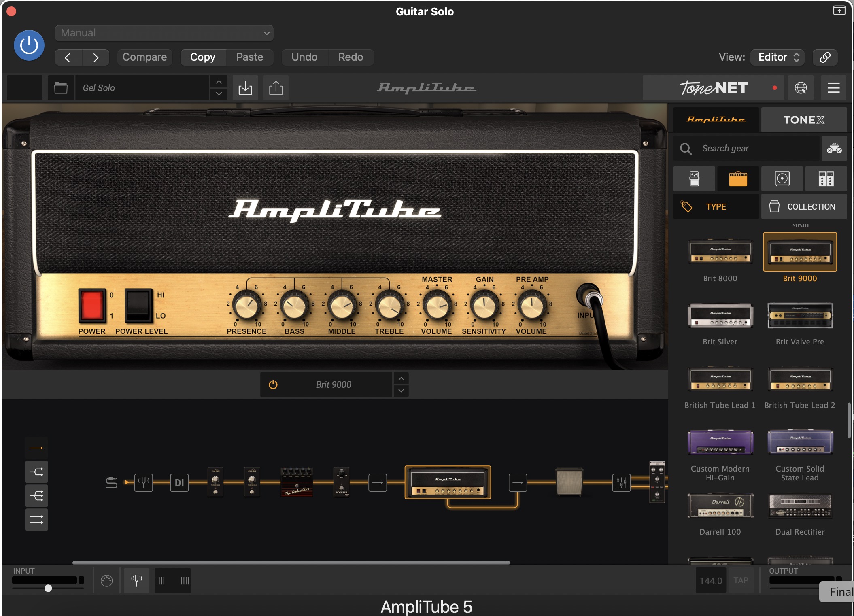Image resolution: width=854 pixels, height=616 pixels.
Task: Go to next preset arrow
Action: click(96, 57)
